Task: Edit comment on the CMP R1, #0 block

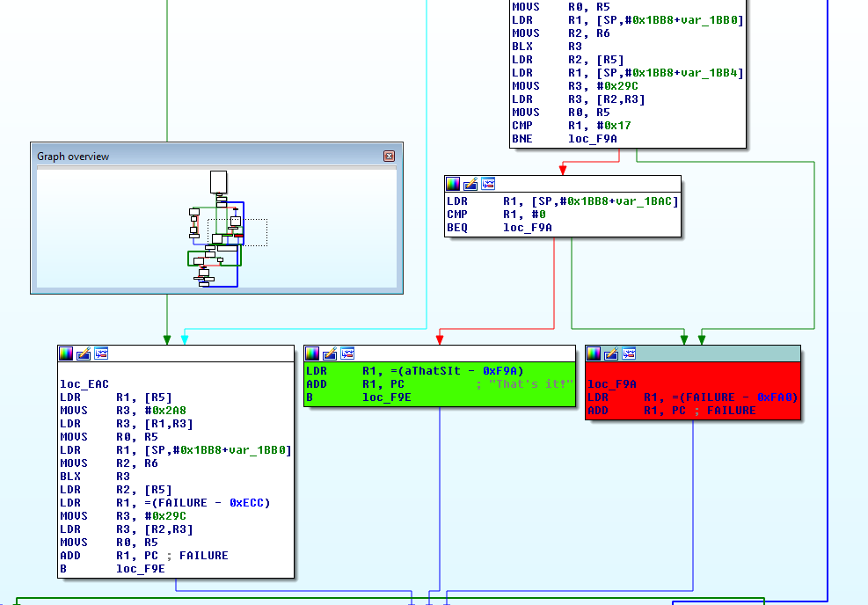Action: tap(470, 184)
